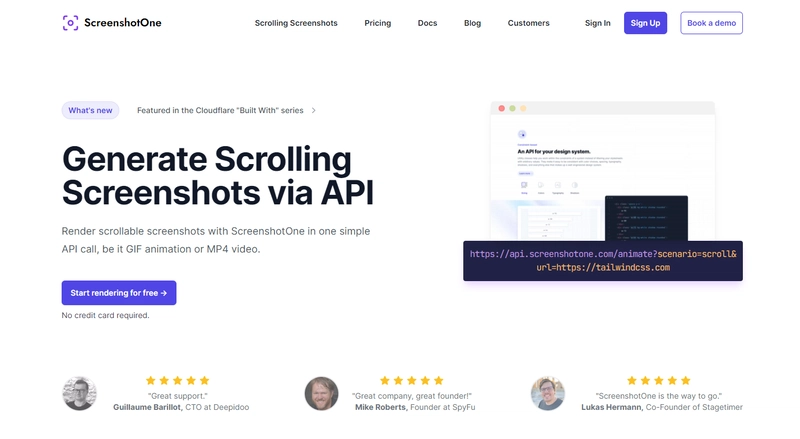Click "Great company, great founder!" quote
800x439 pixels.
click(x=412, y=396)
